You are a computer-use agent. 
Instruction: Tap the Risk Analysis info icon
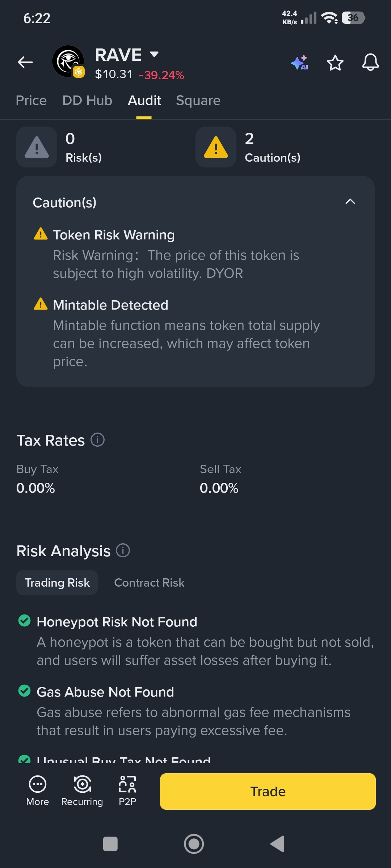click(x=123, y=550)
